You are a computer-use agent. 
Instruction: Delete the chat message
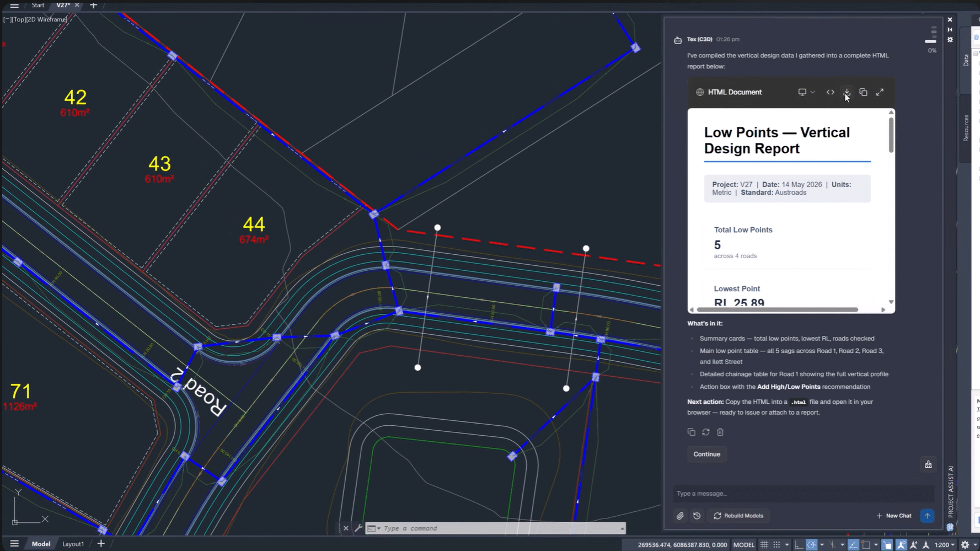(x=720, y=432)
